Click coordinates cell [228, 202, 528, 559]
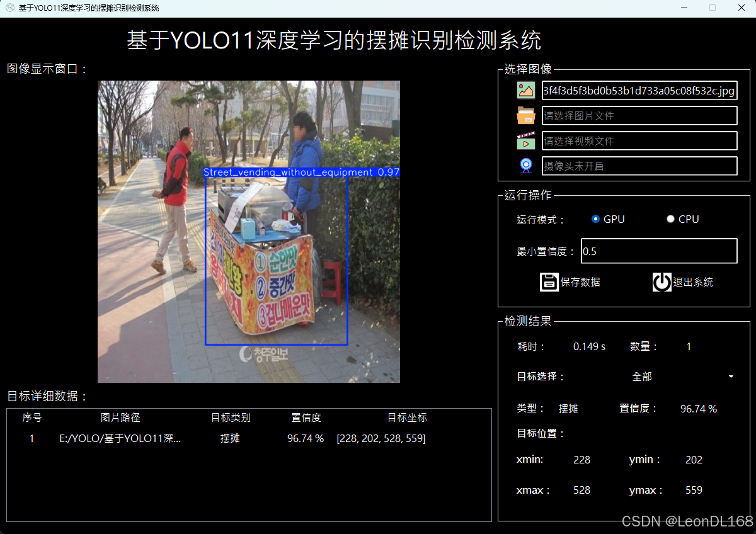This screenshot has width=756, height=534. [x=381, y=438]
